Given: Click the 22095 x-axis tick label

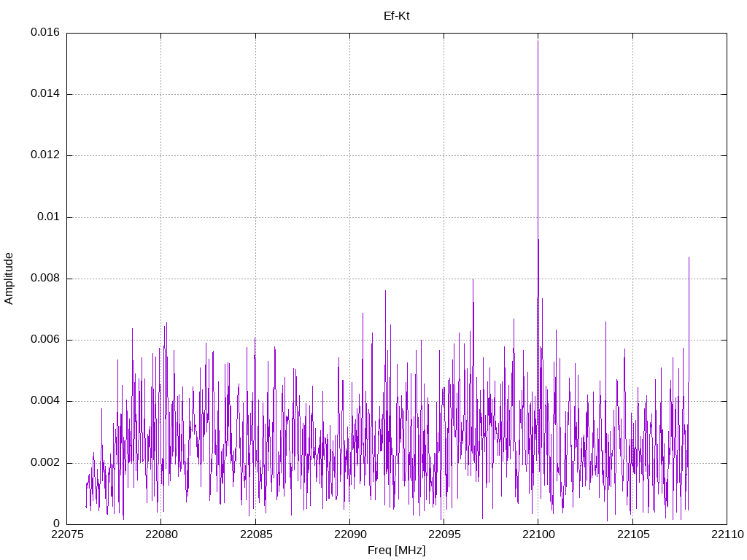Looking at the screenshot, I should coord(444,535).
